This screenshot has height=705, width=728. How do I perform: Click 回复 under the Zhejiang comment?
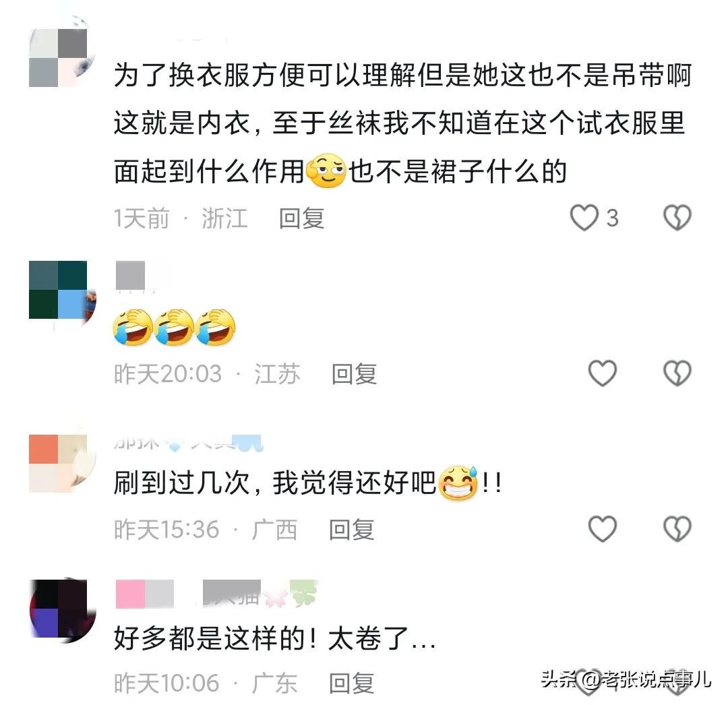pos(301,218)
